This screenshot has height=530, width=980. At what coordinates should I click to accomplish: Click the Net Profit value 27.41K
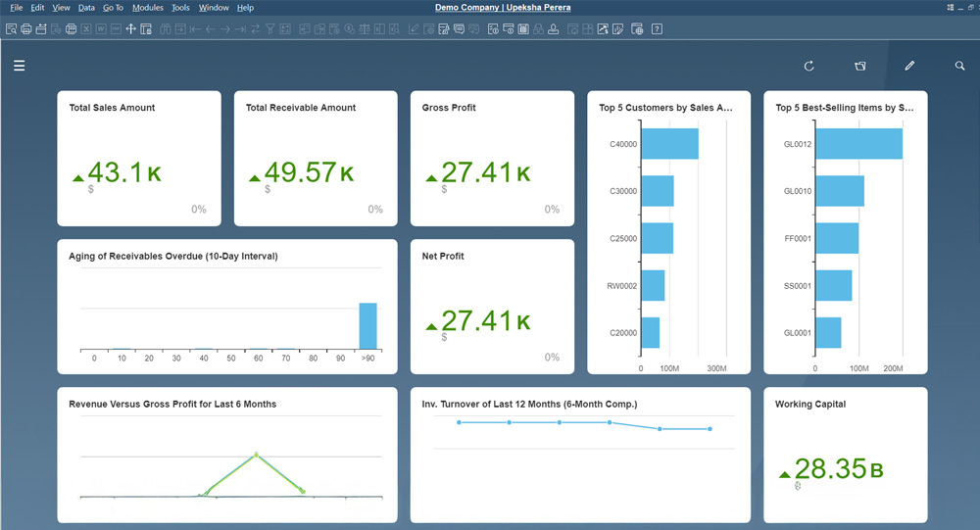point(486,321)
